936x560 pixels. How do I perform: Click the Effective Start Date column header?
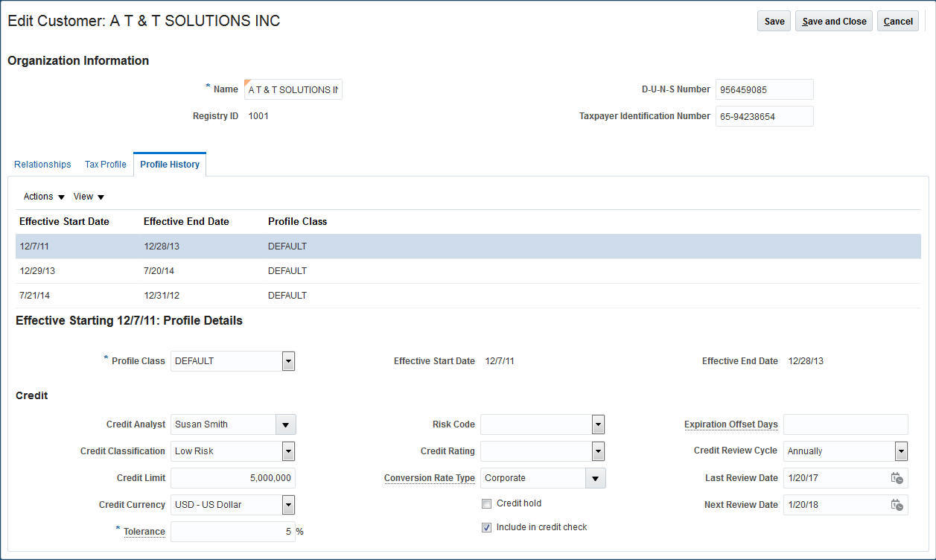click(64, 222)
